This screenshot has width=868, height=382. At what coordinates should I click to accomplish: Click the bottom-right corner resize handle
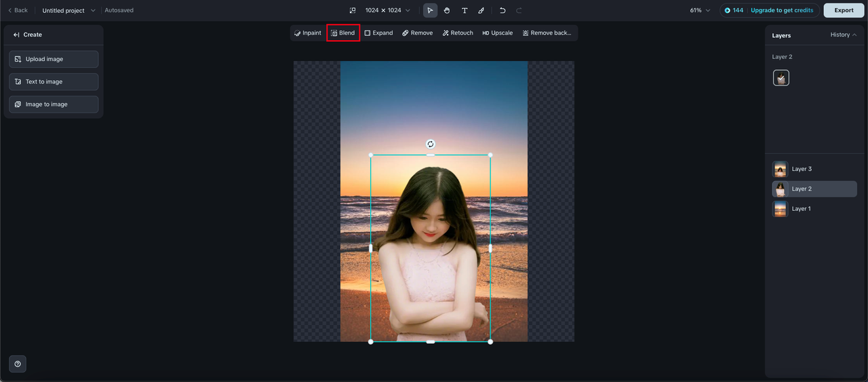[x=490, y=342]
